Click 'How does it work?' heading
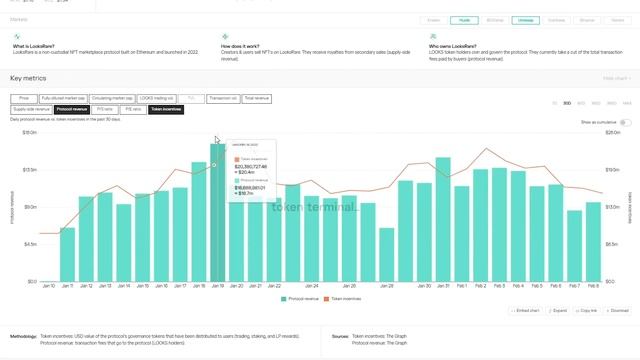The width and height of the screenshot is (640, 360). [240, 47]
